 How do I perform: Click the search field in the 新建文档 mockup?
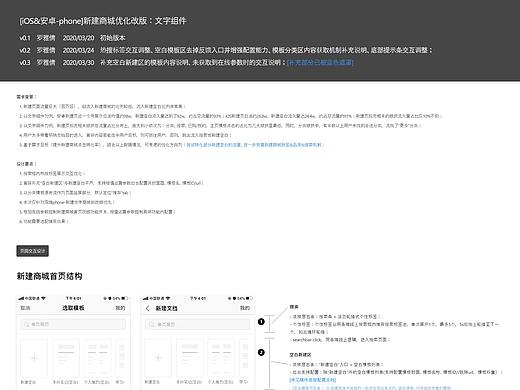[x=197, y=324]
